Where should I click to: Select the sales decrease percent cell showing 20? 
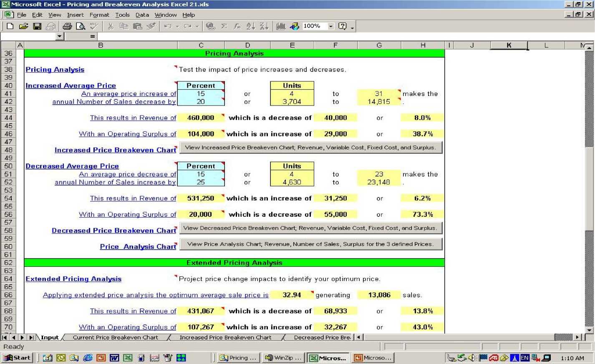(201, 102)
